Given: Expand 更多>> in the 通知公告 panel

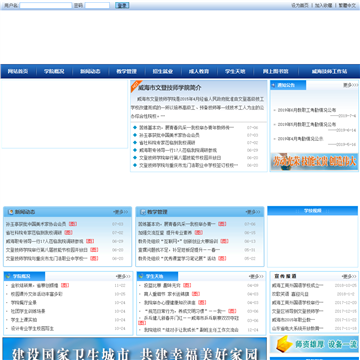Looking at the screenshot, I should (350, 85).
